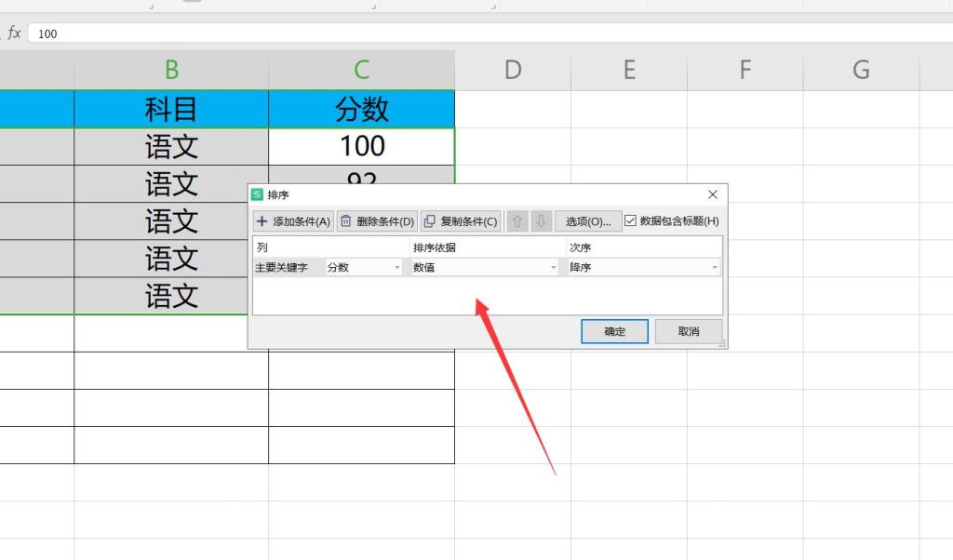This screenshot has width=953, height=560.
Task: Click the move condition up arrow
Action: pyautogui.click(x=517, y=221)
